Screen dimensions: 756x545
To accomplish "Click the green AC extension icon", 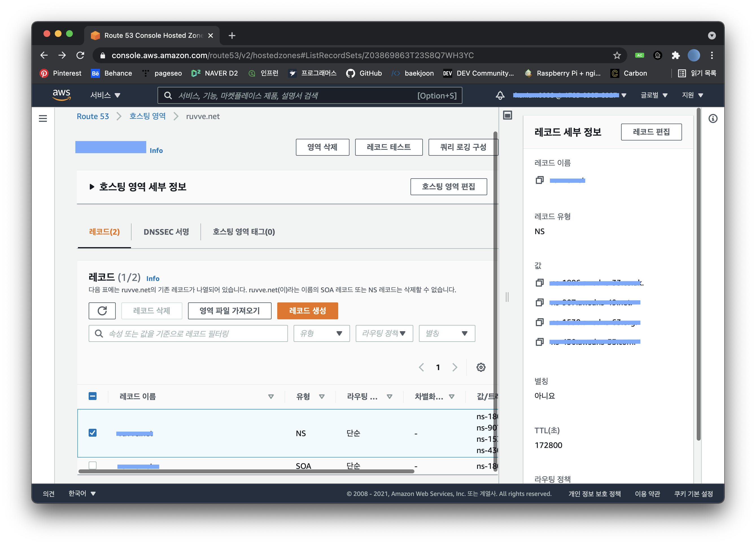I will [639, 55].
